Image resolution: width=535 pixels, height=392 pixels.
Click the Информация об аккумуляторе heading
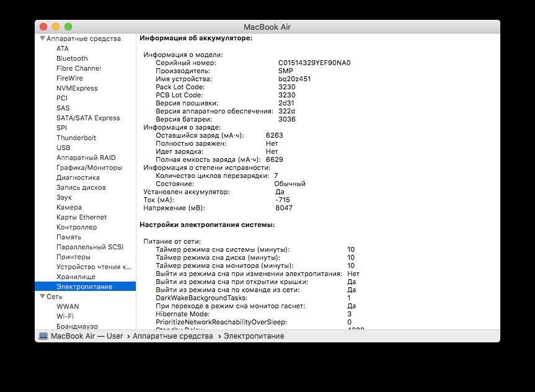coord(196,38)
